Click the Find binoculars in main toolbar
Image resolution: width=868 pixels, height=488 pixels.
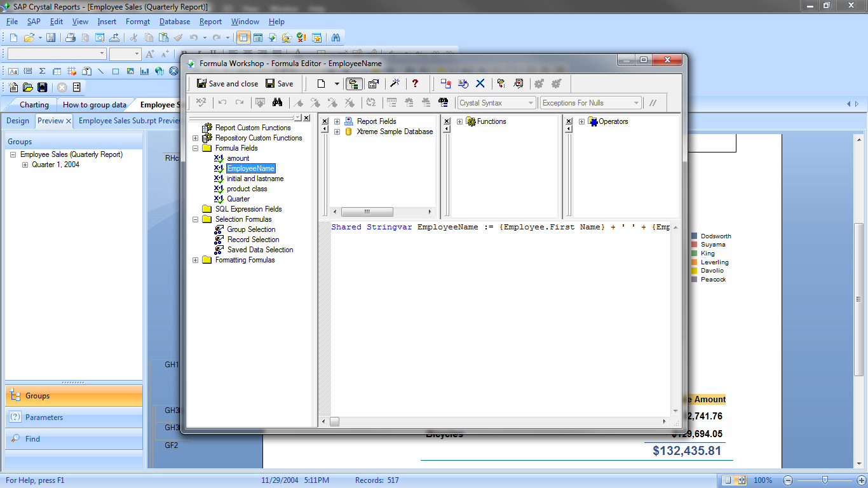pyautogui.click(x=336, y=37)
